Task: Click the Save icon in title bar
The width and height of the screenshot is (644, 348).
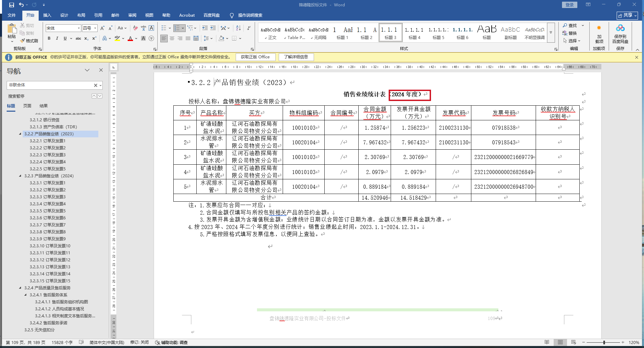Action: point(12,5)
